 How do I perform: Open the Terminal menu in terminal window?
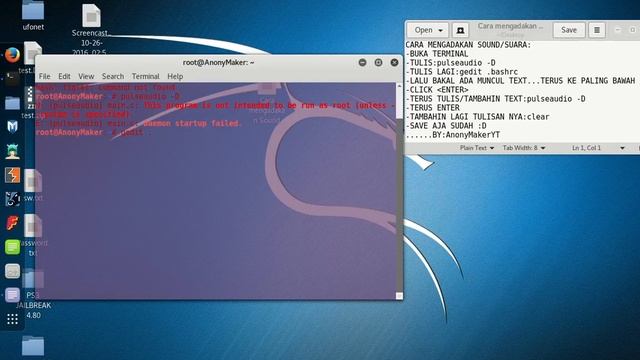tap(145, 76)
